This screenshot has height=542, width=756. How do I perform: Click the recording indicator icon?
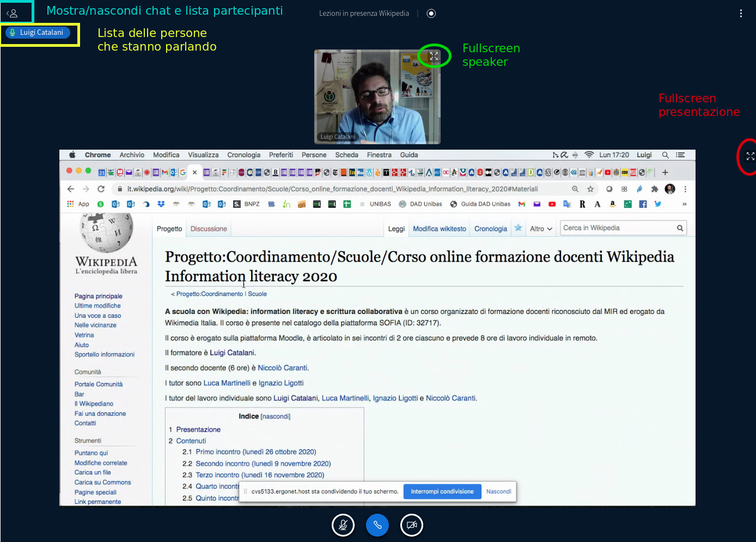point(431,14)
